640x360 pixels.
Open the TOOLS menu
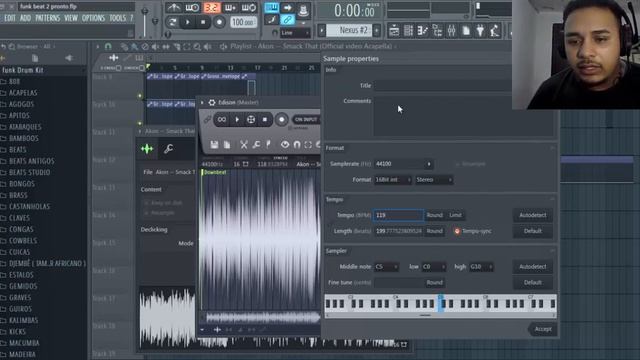pos(118,18)
